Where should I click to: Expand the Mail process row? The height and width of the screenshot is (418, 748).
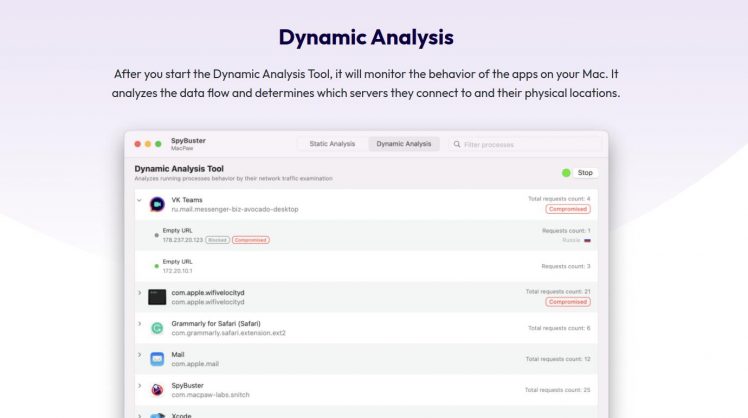pos(139,355)
